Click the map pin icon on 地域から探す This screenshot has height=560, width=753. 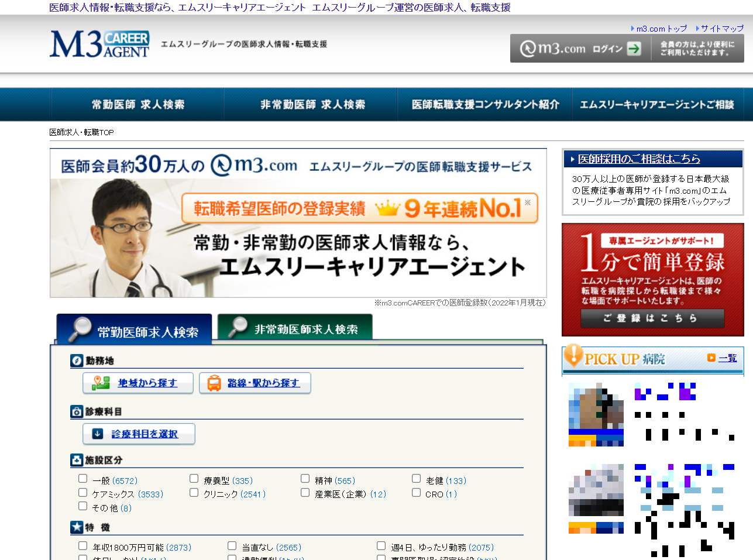(x=101, y=383)
